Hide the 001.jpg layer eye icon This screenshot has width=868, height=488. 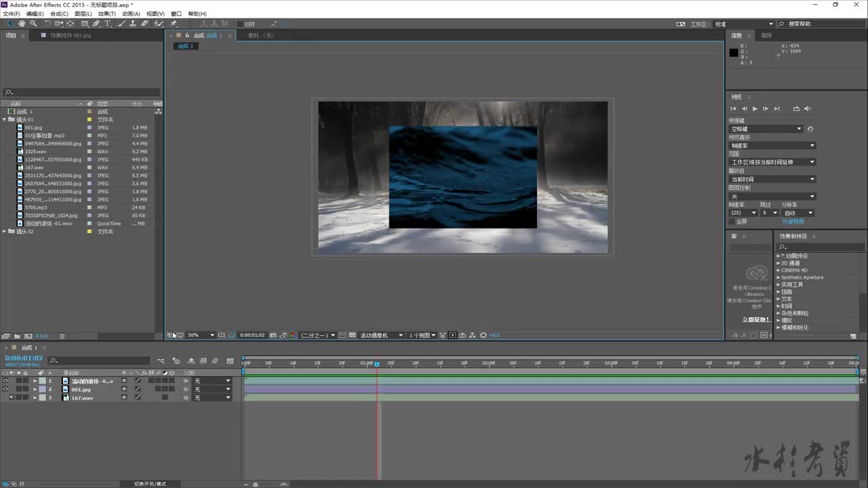[x=5, y=389]
